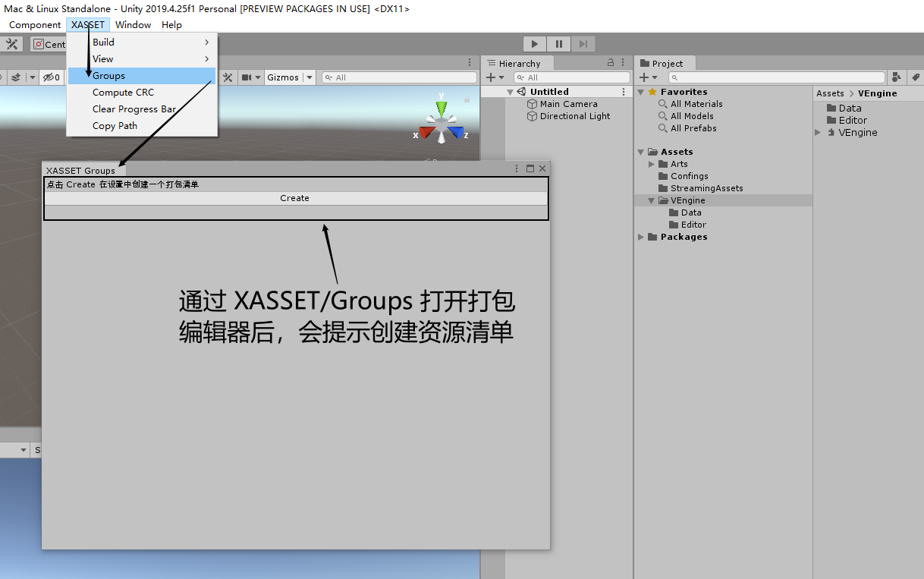924x579 pixels.
Task: Click the Create button in XASSET Groups
Action: (x=295, y=197)
